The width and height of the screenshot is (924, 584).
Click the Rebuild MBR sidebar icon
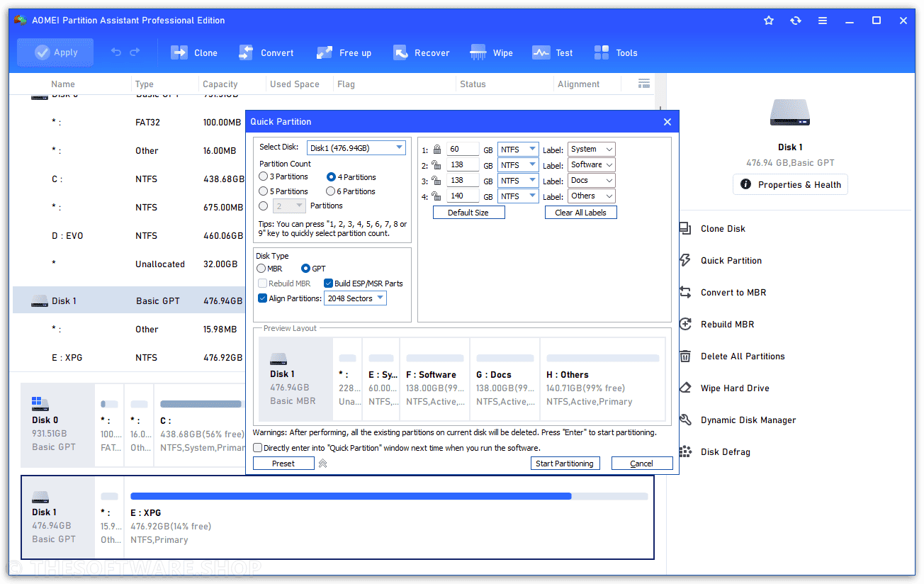click(x=685, y=324)
